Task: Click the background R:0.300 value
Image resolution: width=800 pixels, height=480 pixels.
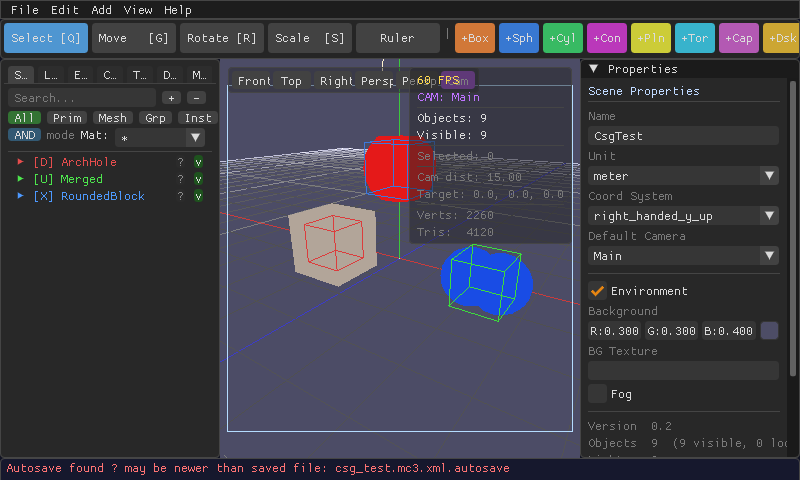Action: tap(614, 331)
